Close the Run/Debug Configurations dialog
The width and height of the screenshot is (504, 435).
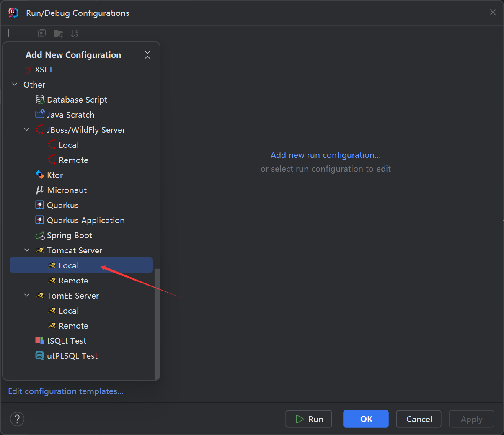click(x=493, y=13)
